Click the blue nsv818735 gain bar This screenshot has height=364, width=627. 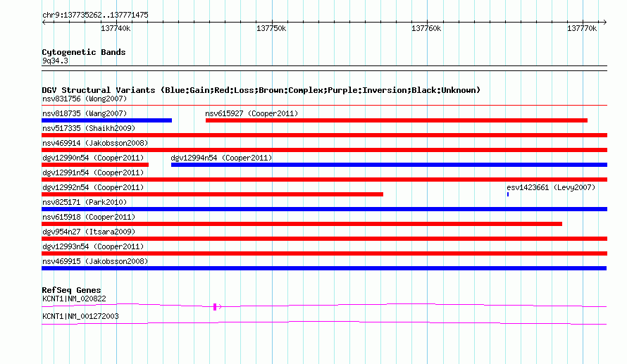coord(107,120)
